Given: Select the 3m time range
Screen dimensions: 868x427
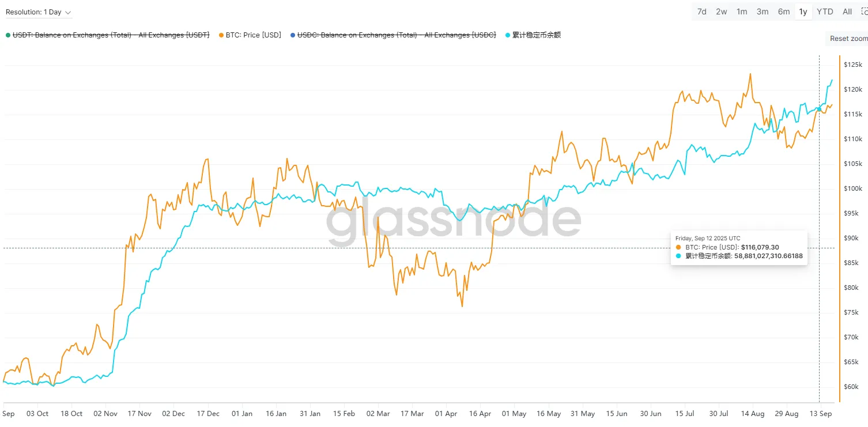Looking at the screenshot, I should 763,12.
